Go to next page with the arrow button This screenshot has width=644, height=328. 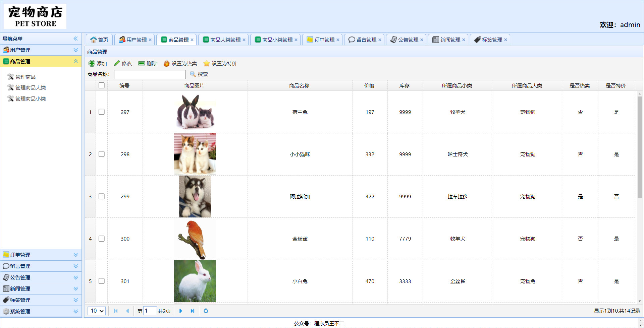coord(181,311)
